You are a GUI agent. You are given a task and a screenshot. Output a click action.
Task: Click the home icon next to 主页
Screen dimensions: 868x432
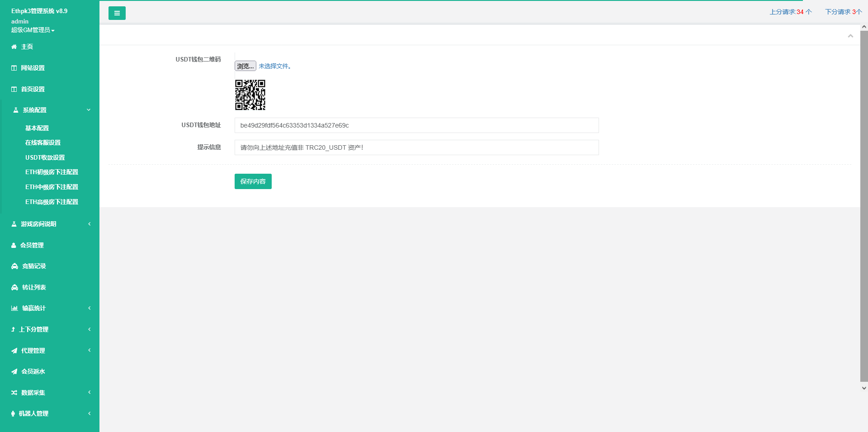click(x=14, y=47)
